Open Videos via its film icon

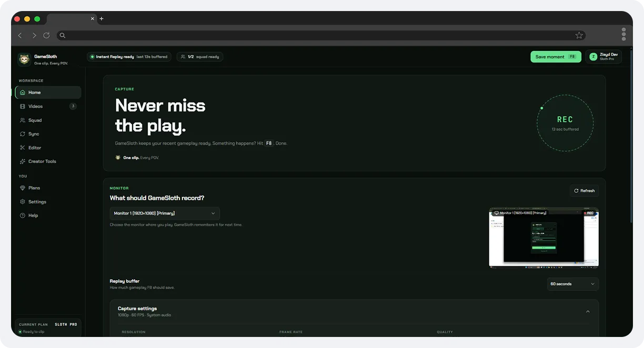[x=23, y=106]
